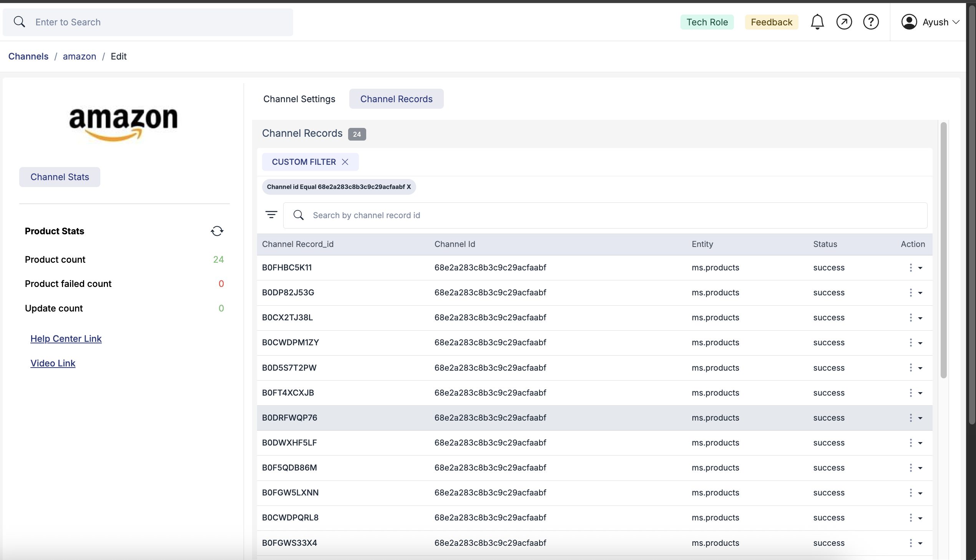The height and width of the screenshot is (560, 976).
Task: Open the Help Center Link
Action: (x=66, y=338)
